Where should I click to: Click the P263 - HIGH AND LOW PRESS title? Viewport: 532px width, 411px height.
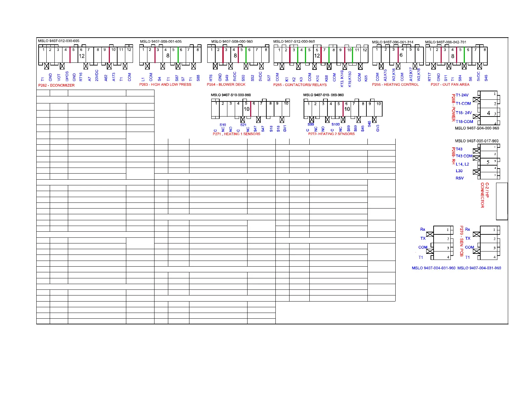pyautogui.click(x=165, y=85)
